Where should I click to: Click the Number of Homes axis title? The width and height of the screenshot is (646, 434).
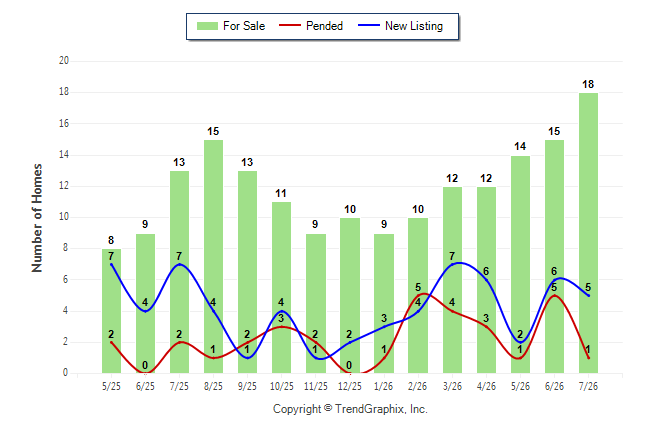point(37,218)
